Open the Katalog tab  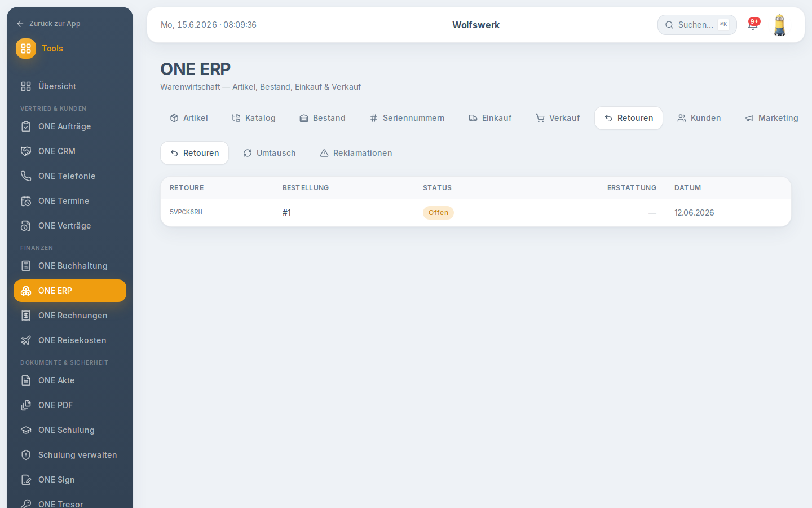pyautogui.click(x=254, y=118)
